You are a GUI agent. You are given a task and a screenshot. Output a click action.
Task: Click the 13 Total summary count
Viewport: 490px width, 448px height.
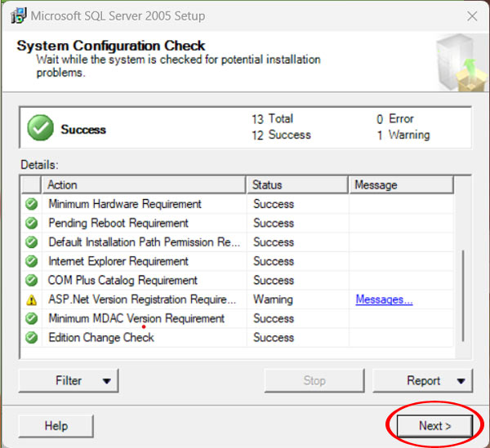273,119
